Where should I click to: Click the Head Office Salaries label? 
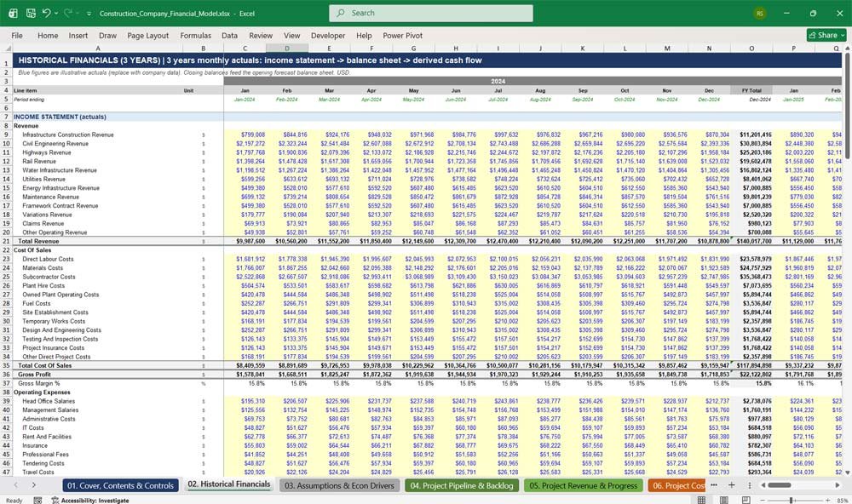tap(49, 401)
